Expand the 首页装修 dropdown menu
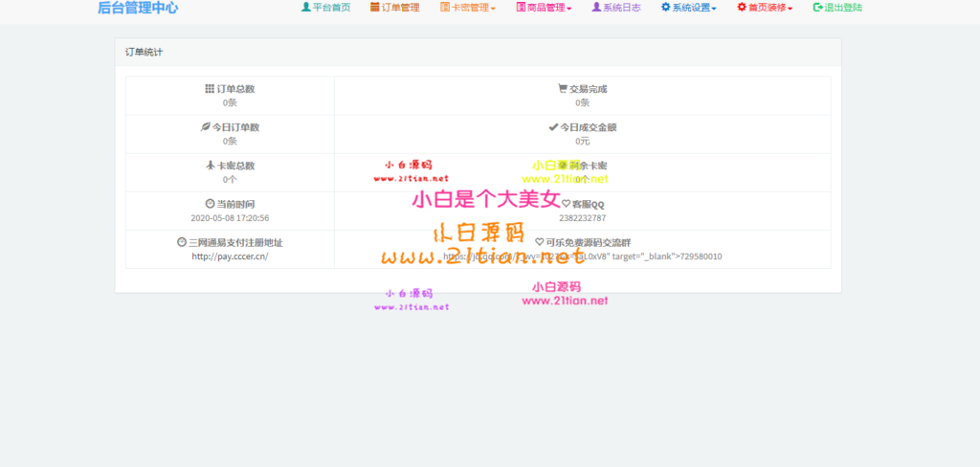Screen dimensions: 980x467 coord(765,8)
